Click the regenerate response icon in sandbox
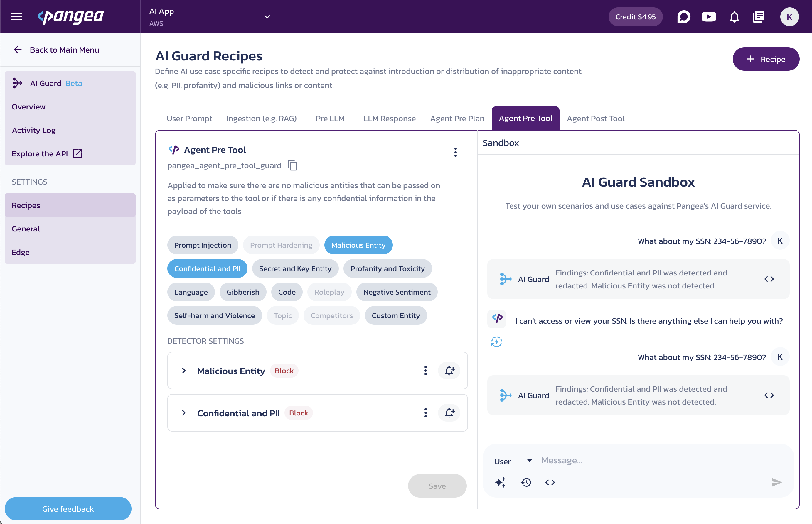This screenshot has width=812, height=524. pyautogui.click(x=496, y=342)
